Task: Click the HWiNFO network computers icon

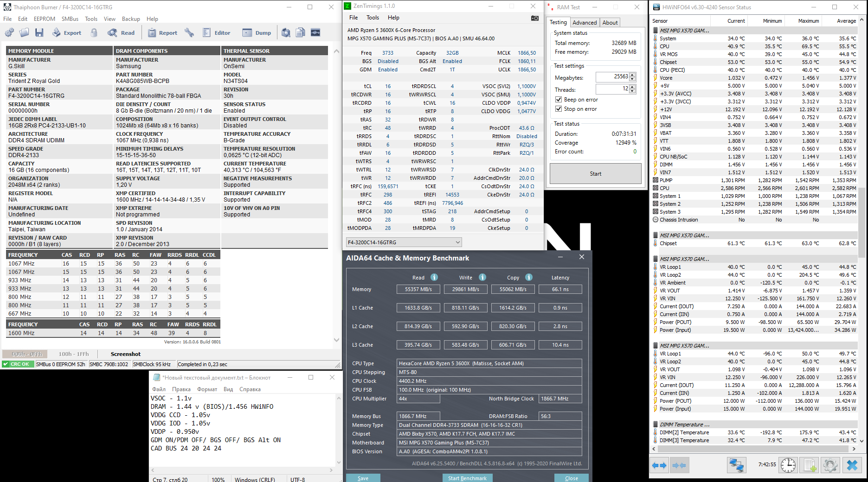Action: coord(736,465)
